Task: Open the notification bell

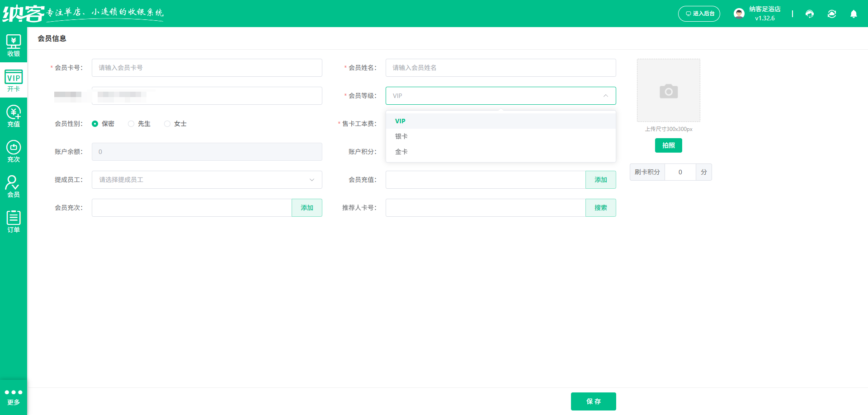Action: tap(854, 14)
